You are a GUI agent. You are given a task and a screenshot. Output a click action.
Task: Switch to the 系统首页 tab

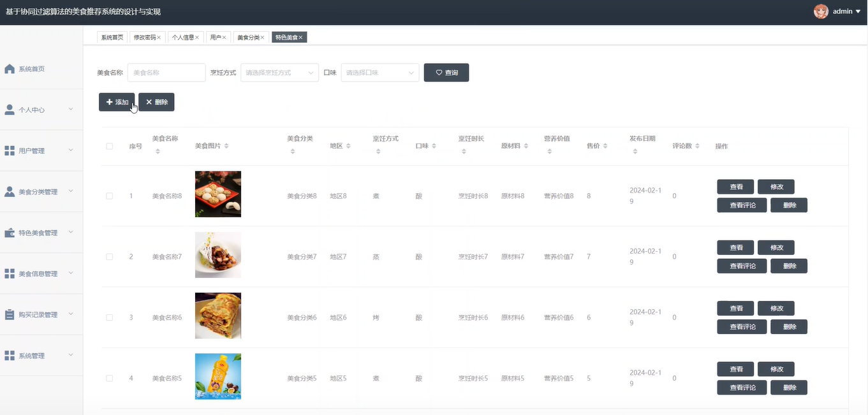(x=112, y=38)
